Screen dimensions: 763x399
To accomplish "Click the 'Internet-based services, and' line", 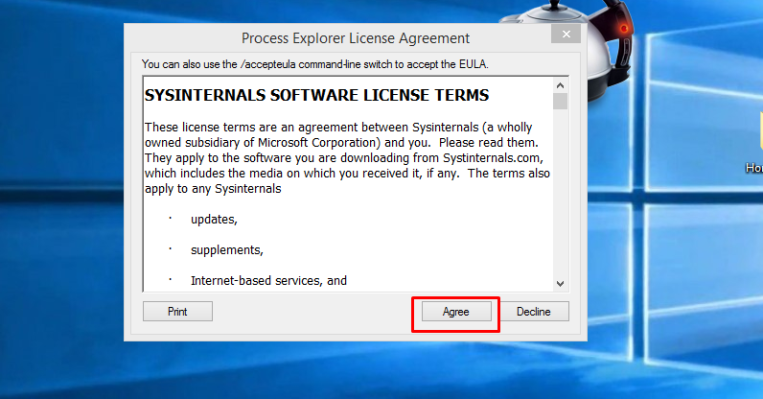I will tap(269, 281).
